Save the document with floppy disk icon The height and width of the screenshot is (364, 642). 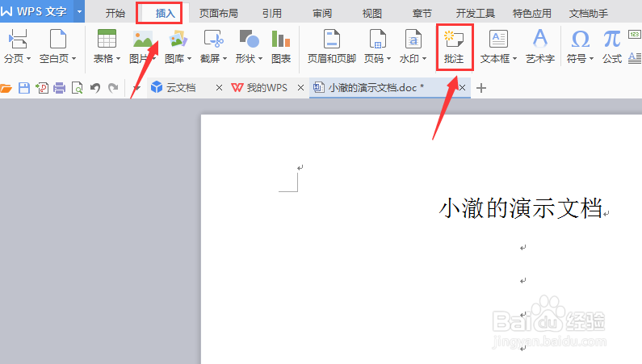pos(24,88)
